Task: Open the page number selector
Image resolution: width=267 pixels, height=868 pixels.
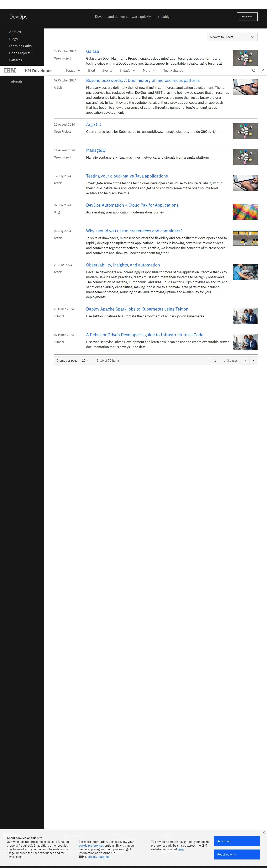Action: click(x=217, y=361)
